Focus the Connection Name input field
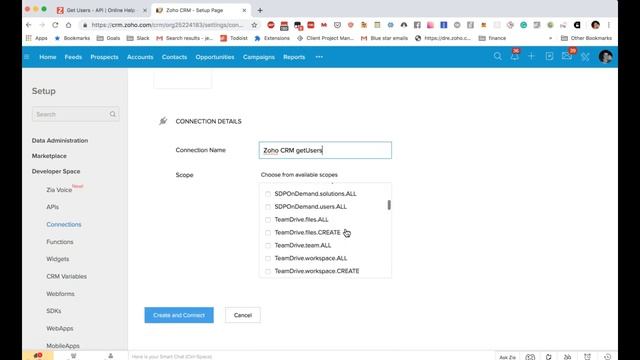The image size is (640, 360). point(325,150)
